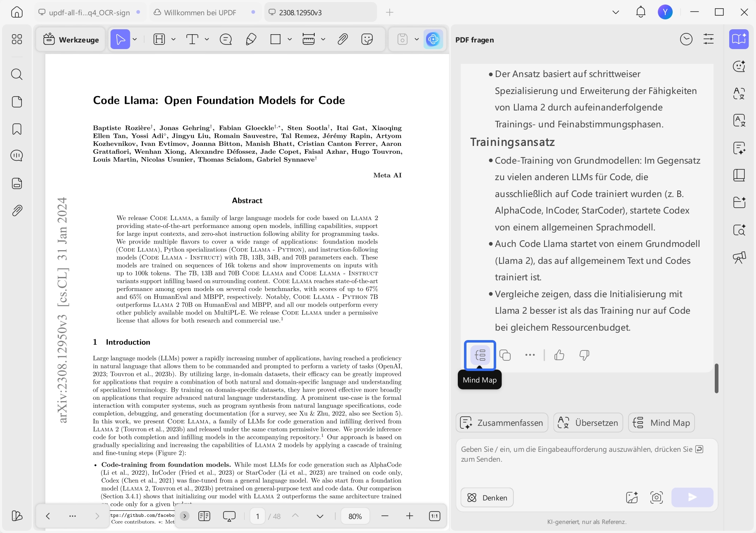Open the Werkzeuge tools menu

(71, 39)
